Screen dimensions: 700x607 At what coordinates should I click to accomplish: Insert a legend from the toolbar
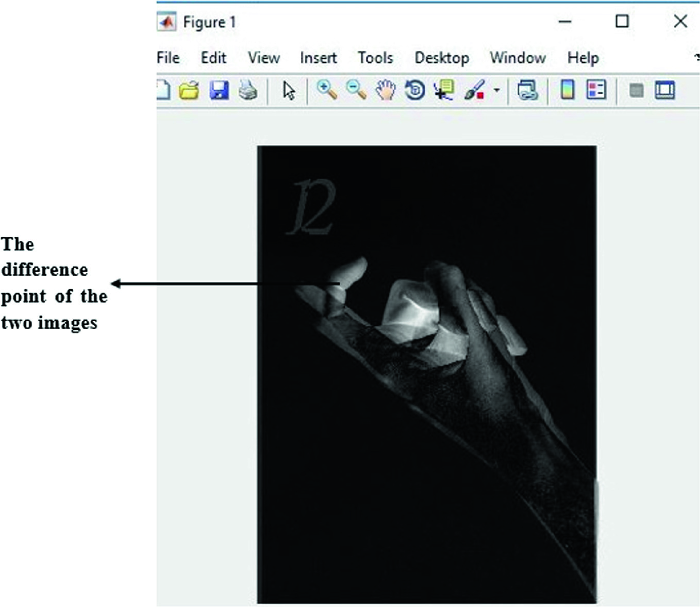[x=596, y=90]
